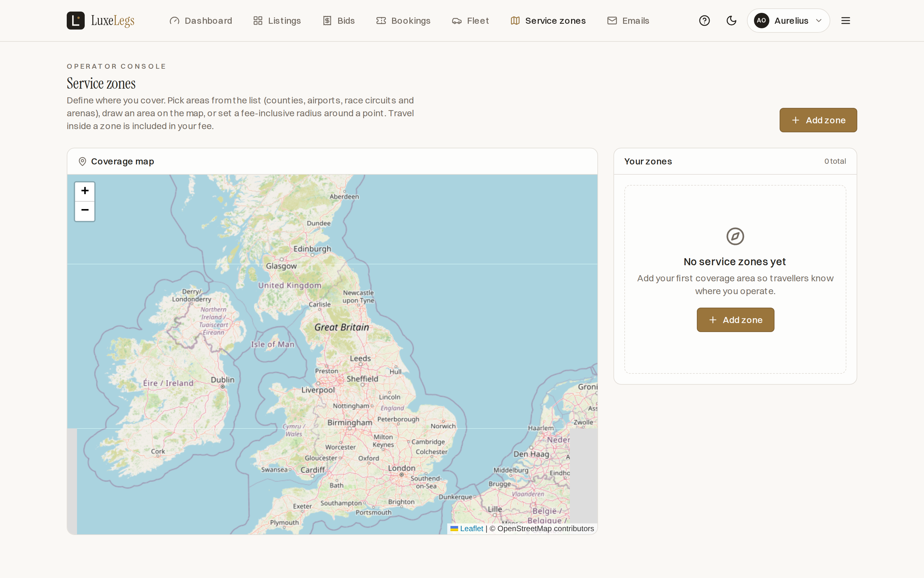Expand the Aurelius account dropdown

788,21
